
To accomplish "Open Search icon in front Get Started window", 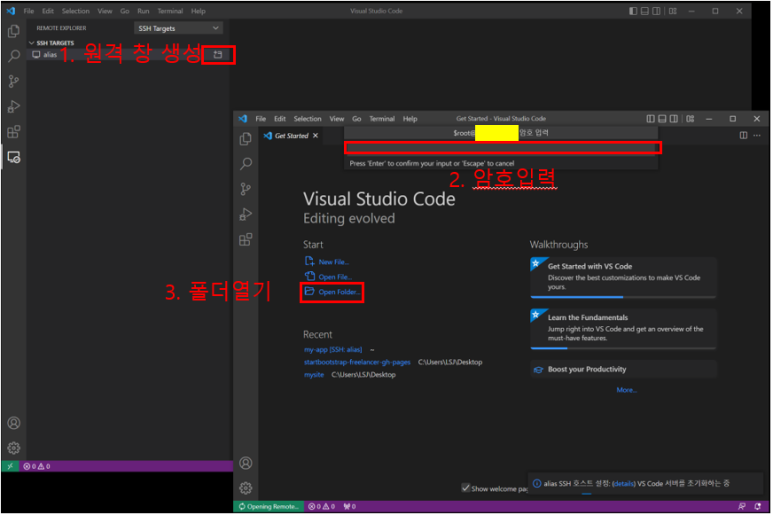I will 246,164.
